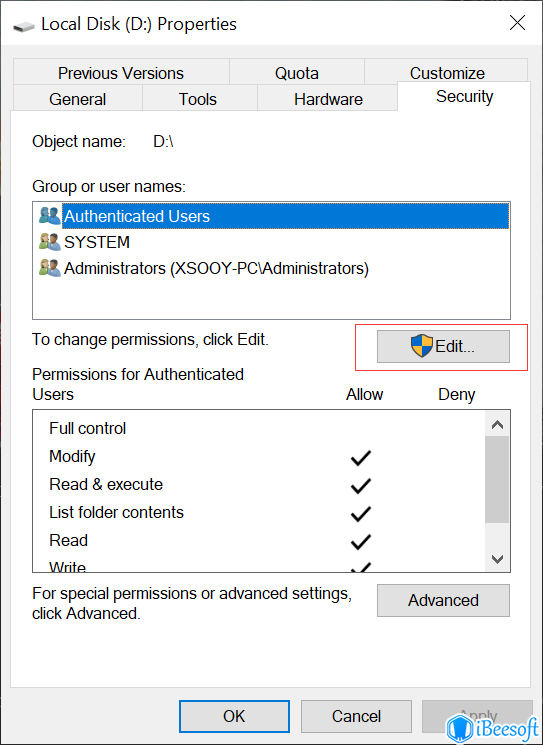543x745 pixels.
Task: Click the Modify allow checkmark
Action: 361,458
